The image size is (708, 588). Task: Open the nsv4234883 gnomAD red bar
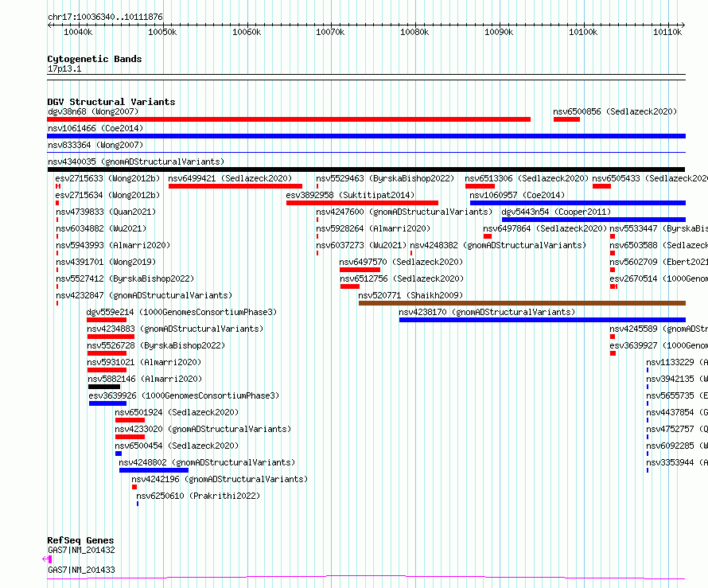(x=111, y=337)
